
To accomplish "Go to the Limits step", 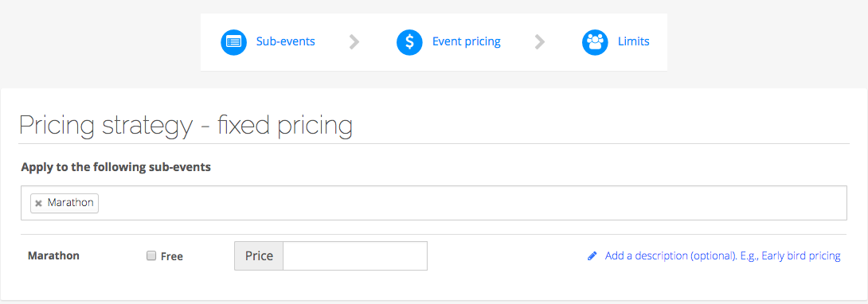I will coord(634,41).
